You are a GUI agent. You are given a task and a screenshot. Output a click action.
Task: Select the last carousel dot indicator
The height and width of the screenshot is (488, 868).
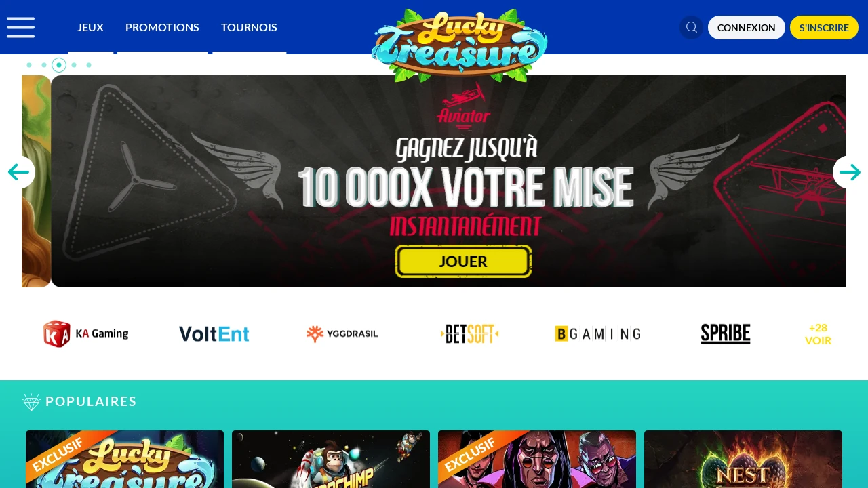point(89,65)
